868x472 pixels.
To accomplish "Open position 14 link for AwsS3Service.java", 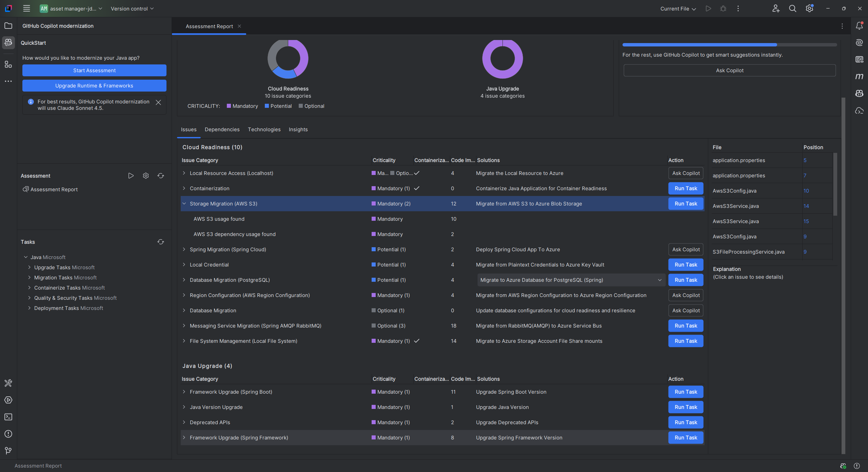I will 806,206.
